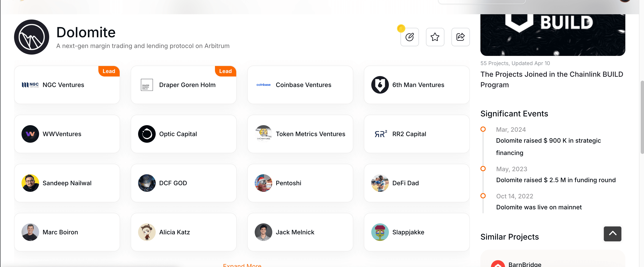
Task: Open the Draper Goren Holm investor name
Action: click(x=187, y=85)
